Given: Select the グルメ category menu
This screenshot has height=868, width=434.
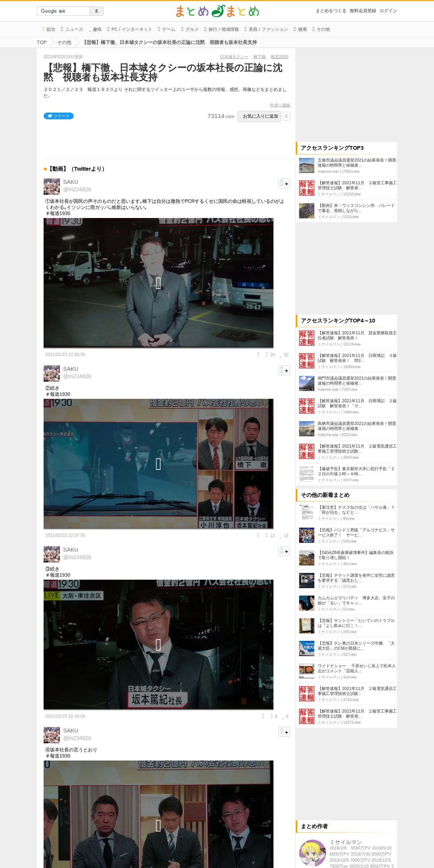Looking at the screenshot, I should pos(190,29).
